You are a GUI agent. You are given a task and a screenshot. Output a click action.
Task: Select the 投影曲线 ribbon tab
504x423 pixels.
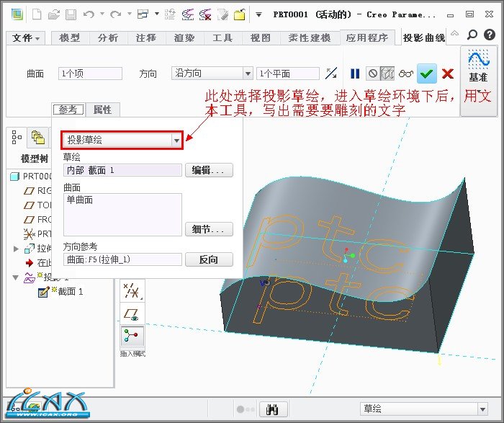424,38
